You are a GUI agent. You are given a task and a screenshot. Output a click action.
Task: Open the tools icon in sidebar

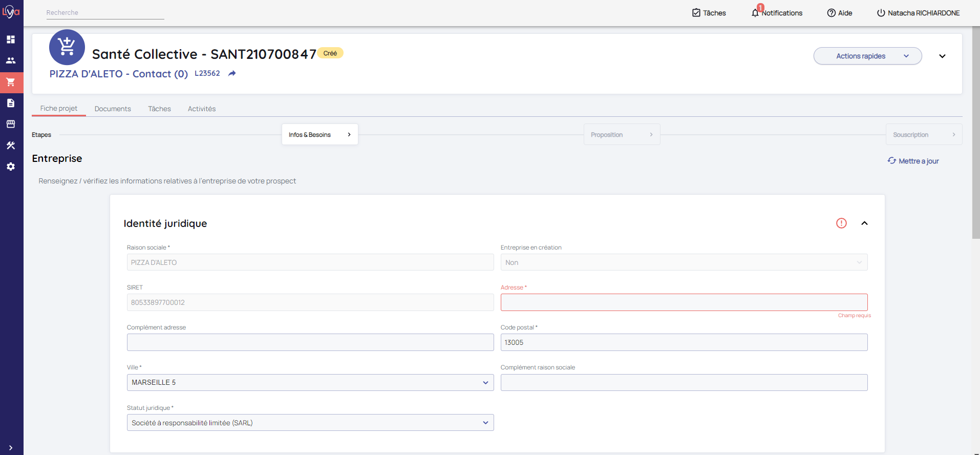pyautogui.click(x=11, y=146)
